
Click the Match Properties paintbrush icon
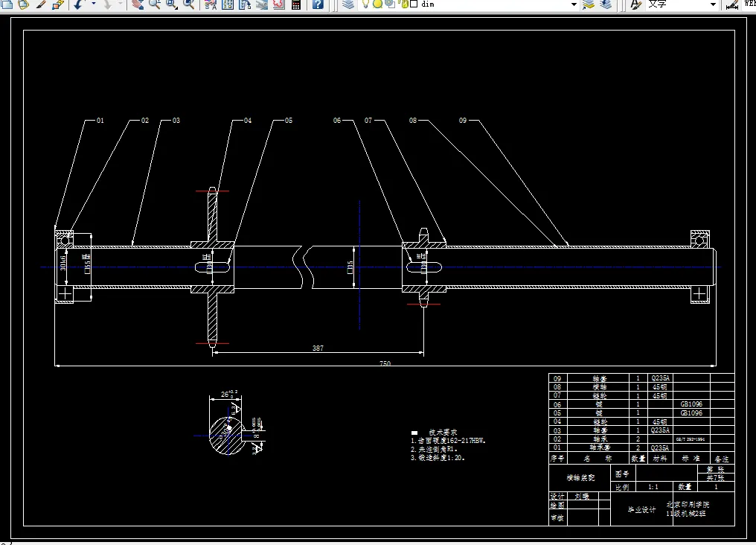42,4
